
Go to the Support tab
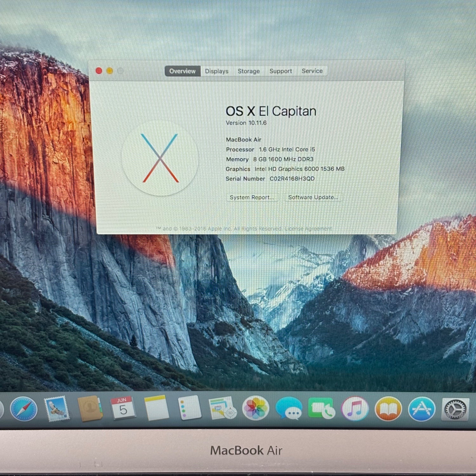[281, 71]
